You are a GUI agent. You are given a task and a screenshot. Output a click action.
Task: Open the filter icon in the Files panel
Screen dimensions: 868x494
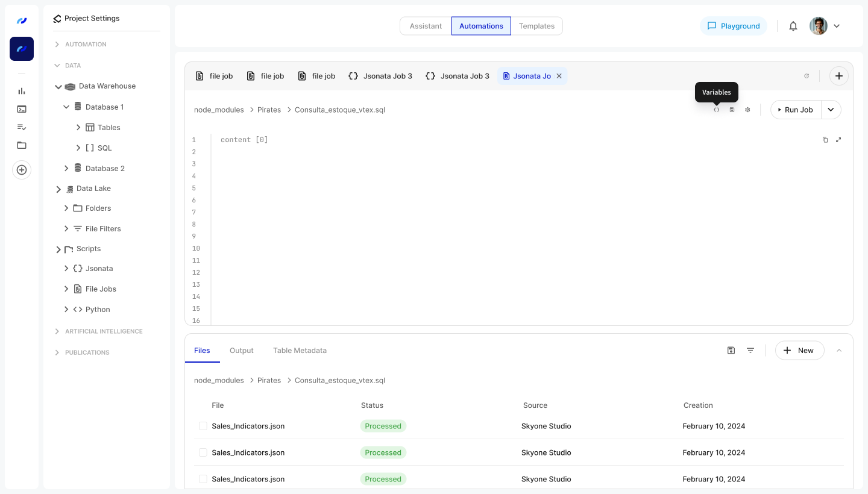click(x=750, y=350)
